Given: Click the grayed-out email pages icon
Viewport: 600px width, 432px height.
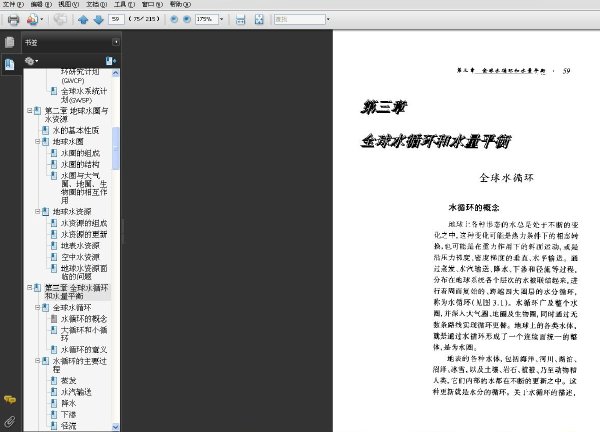Looking at the screenshot, I should (x=60, y=19).
